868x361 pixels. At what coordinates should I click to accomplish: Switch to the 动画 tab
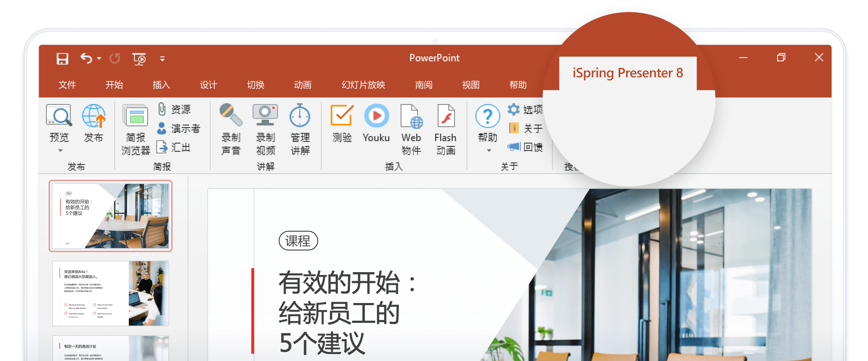click(303, 85)
